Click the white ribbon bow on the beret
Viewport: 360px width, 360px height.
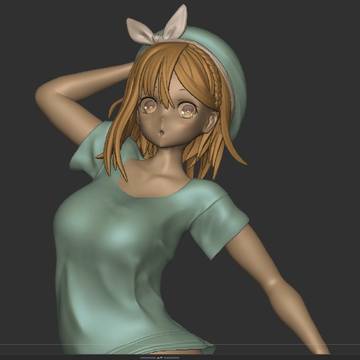(x=157, y=28)
